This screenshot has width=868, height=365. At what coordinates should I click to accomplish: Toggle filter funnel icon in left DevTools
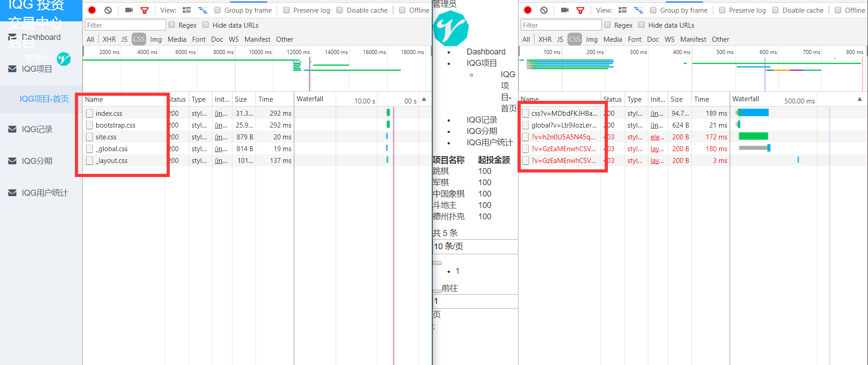[x=144, y=10]
